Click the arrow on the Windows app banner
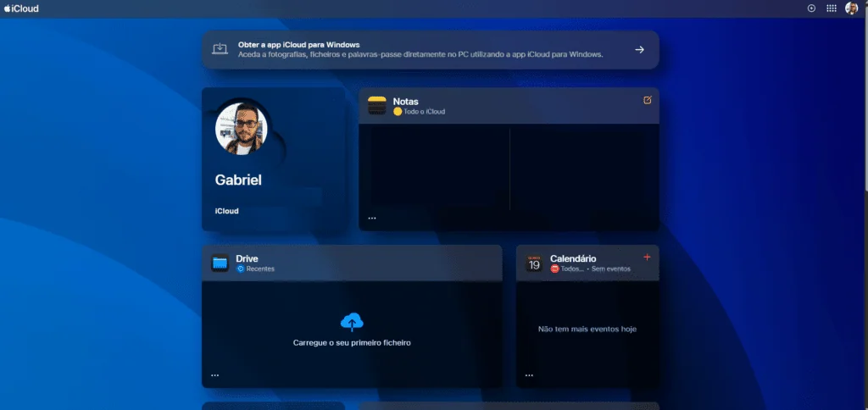868x410 pixels. pyautogui.click(x=640, y=50)
